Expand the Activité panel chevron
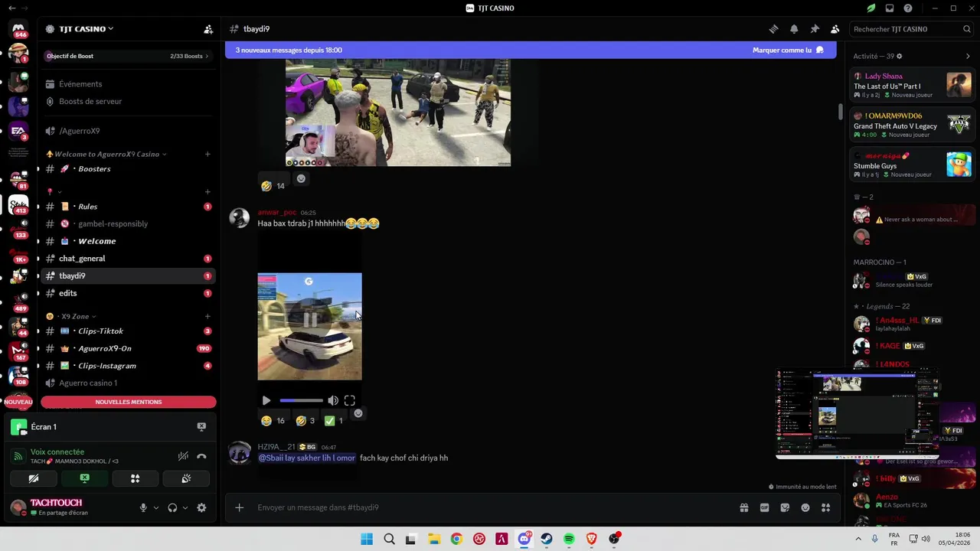The image size is (980, 551). pos(968,57)
